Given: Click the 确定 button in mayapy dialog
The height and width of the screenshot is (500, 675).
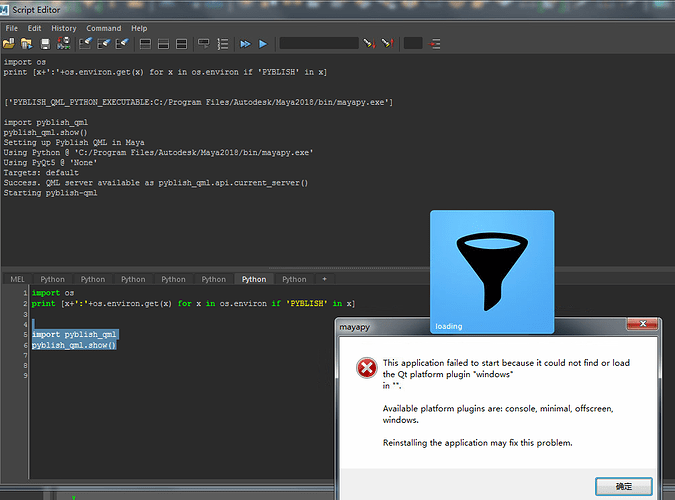Looking at the screenshot, I should coord(623,486).
